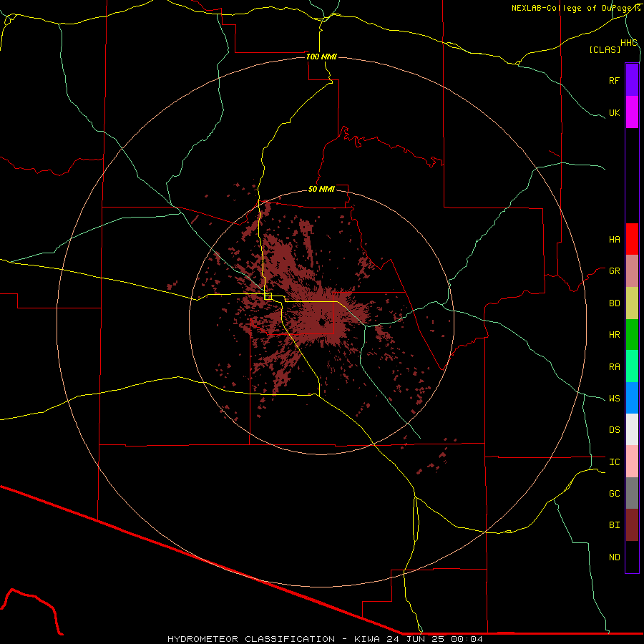Image resolution: width=644 pixels, height=644 pixels.
Task: Click the 00:04 timestamp
Action: click(467, 639)
